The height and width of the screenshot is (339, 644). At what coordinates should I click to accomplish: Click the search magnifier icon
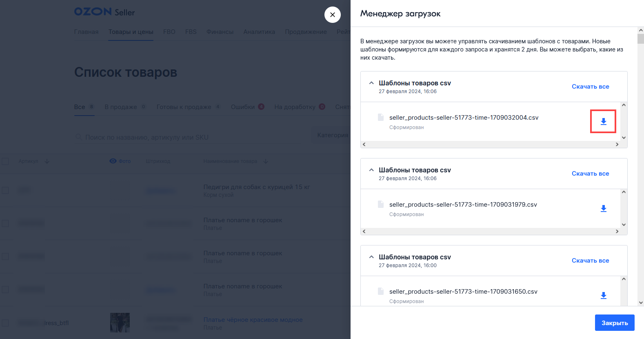(x=79, y=137)
